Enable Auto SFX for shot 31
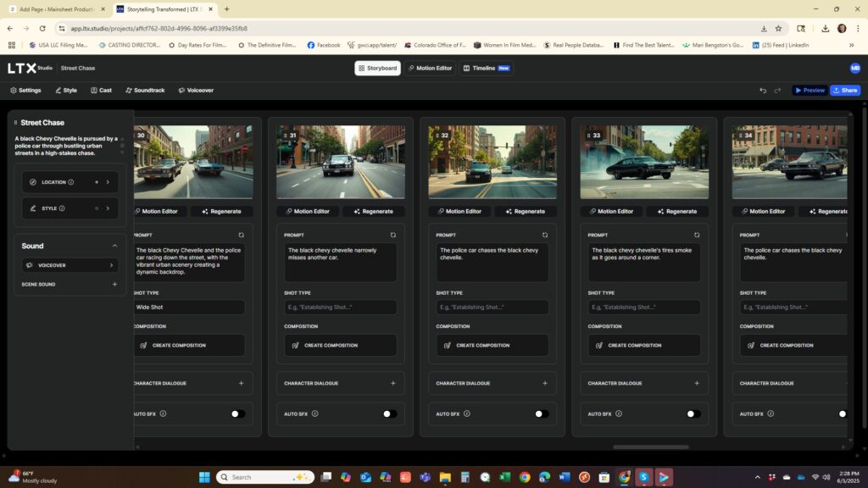 (389, 414)
